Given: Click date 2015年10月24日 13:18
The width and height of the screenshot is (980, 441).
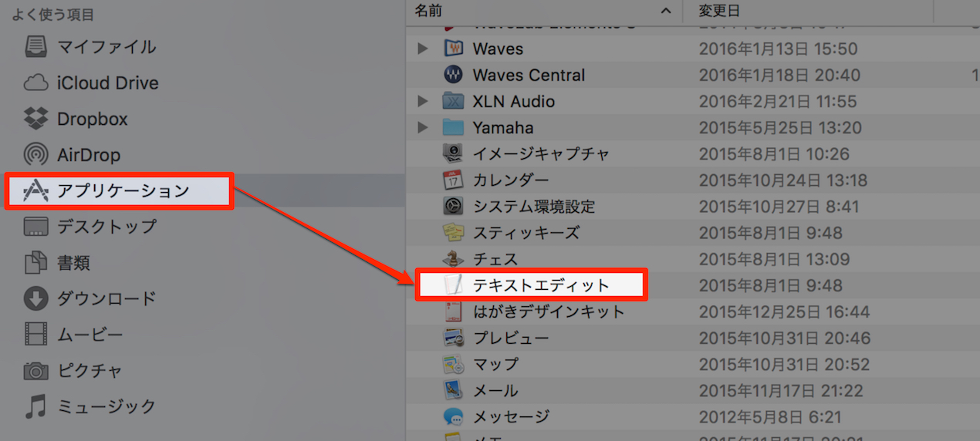Looking at the screenshot, I should pyautogui.click(x=783, y=180).
